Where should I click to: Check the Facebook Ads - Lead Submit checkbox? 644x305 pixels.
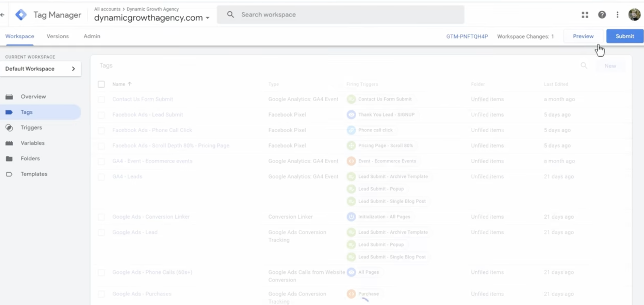tap(101, 115)
